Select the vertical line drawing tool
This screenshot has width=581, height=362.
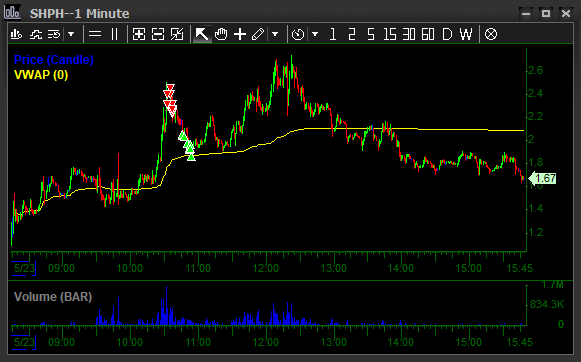pyautogui.click(x=114, y=34)
